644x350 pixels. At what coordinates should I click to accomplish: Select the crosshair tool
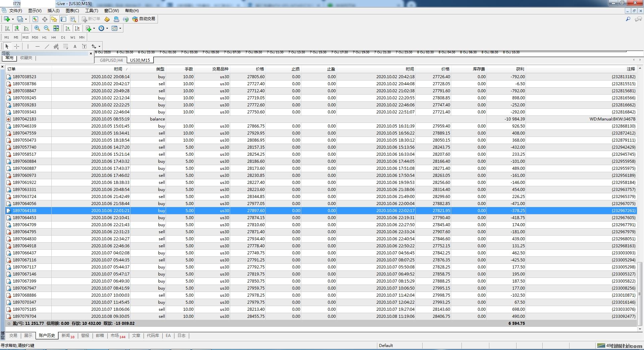[16, 47]
